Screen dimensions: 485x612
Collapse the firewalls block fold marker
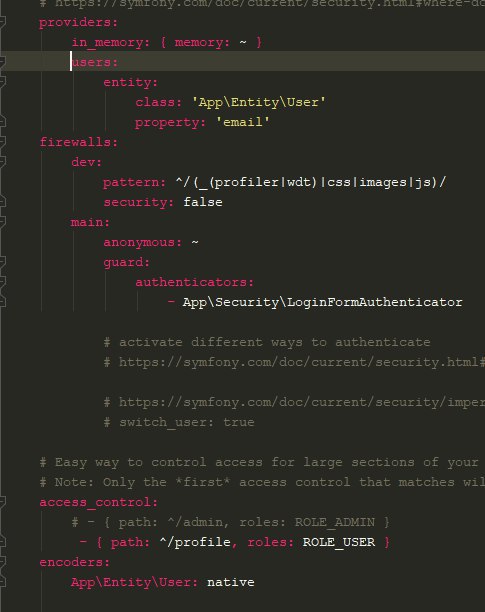coord(2,141)
